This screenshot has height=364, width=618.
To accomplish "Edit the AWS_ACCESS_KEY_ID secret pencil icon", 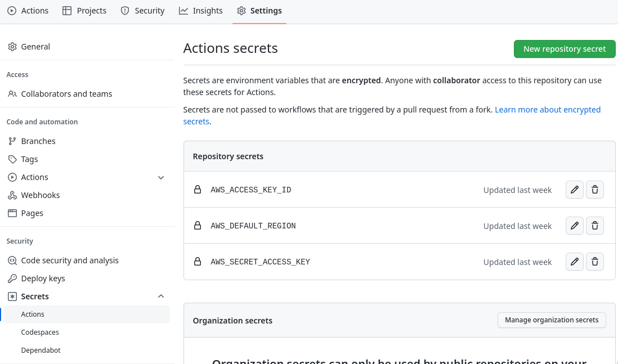I will tap(574, 190).
